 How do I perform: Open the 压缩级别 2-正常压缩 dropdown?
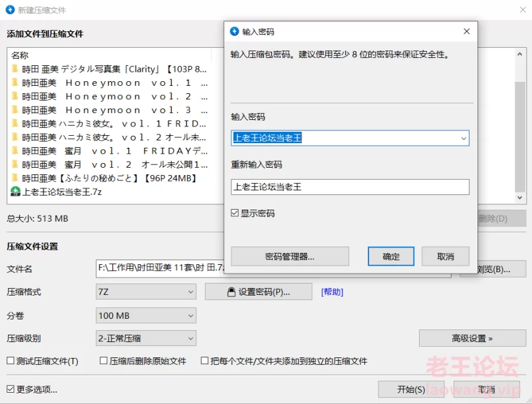tap(146, 339)
